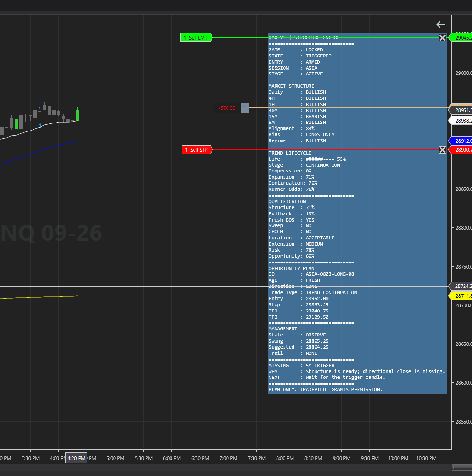The image size is (472, 476).
Task: Click the white 28938 price marker
Action: (461, 121)
